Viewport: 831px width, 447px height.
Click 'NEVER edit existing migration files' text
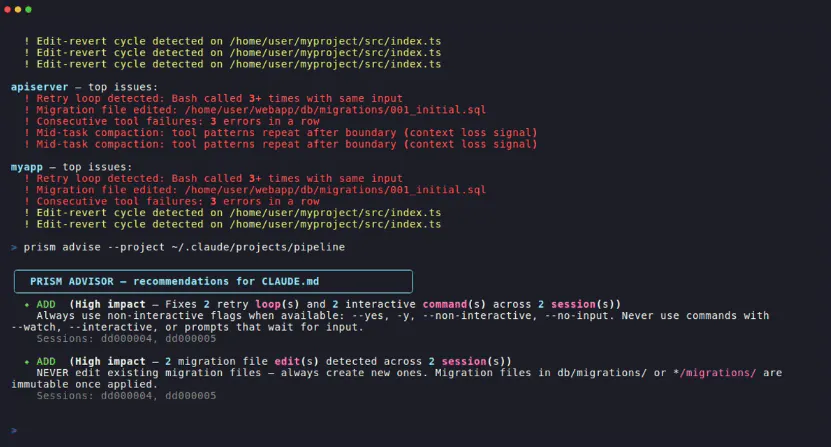[x=149, y=373]
